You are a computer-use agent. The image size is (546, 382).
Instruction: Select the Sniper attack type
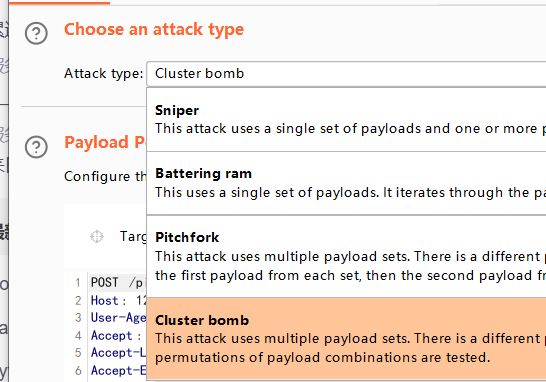[346, 119]
